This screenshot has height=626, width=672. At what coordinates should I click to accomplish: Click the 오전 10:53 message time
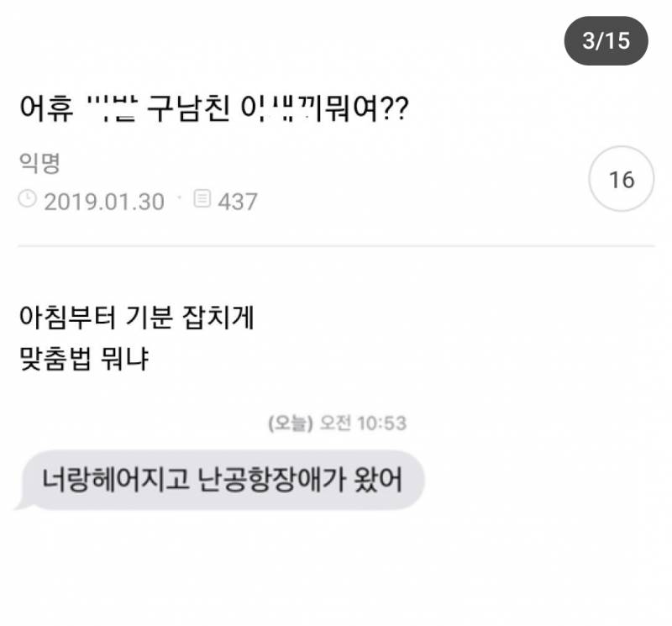point(364,423)
